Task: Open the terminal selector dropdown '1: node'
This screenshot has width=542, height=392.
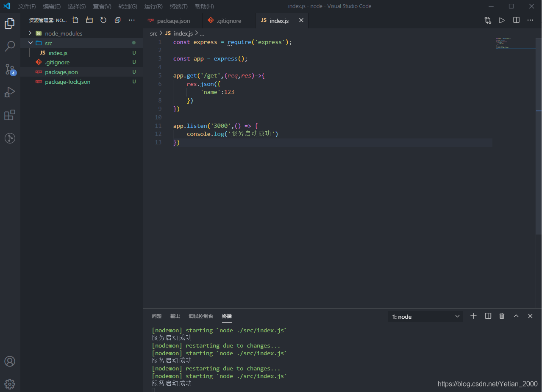Action: click(425, 317)
